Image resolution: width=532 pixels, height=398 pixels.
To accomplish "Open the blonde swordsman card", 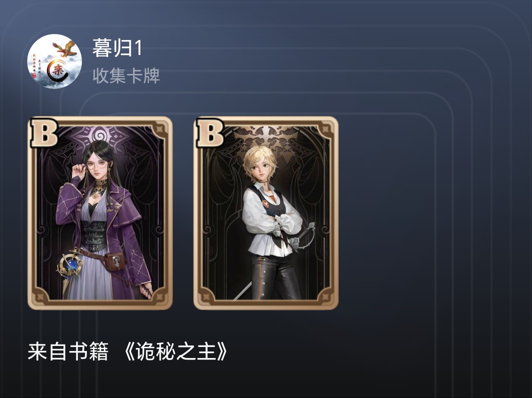I will click(x=266, y=213).
